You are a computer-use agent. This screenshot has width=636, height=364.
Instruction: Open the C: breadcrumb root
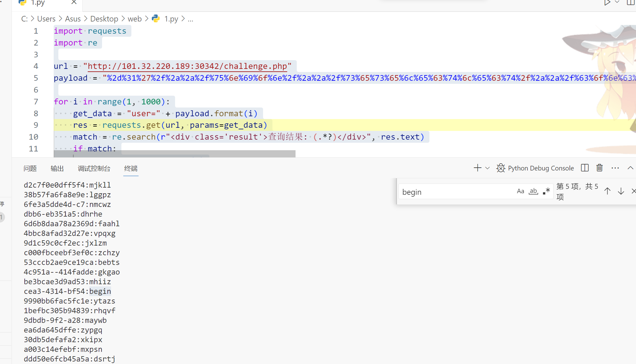[x=24, y=19]
